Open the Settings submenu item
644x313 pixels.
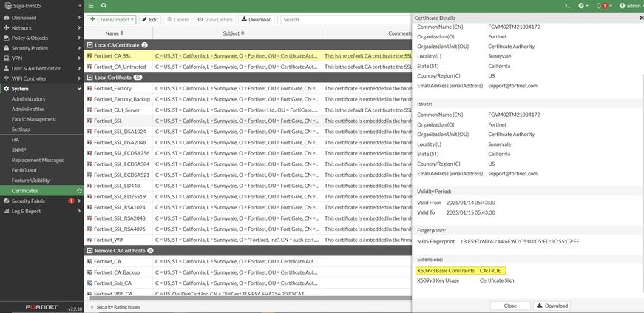[21, 129]
